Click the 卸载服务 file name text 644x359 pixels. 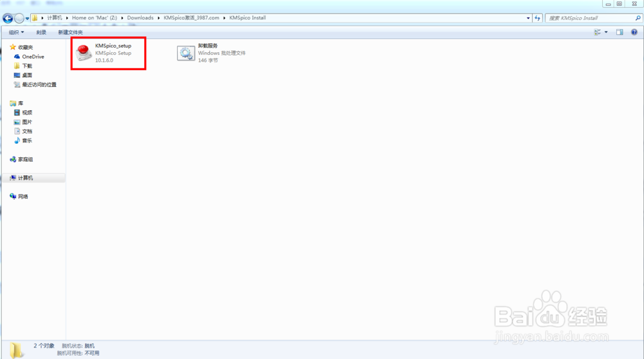pyautogui.click(x=208, y=46)
